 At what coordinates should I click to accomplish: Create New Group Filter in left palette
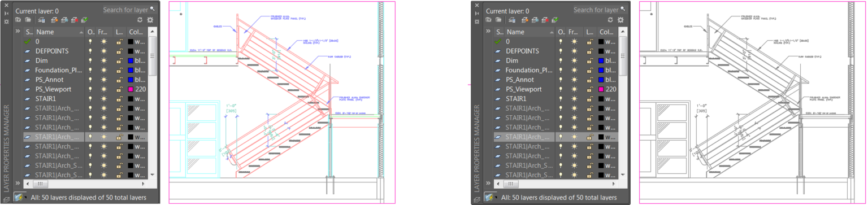coord(28,20)
